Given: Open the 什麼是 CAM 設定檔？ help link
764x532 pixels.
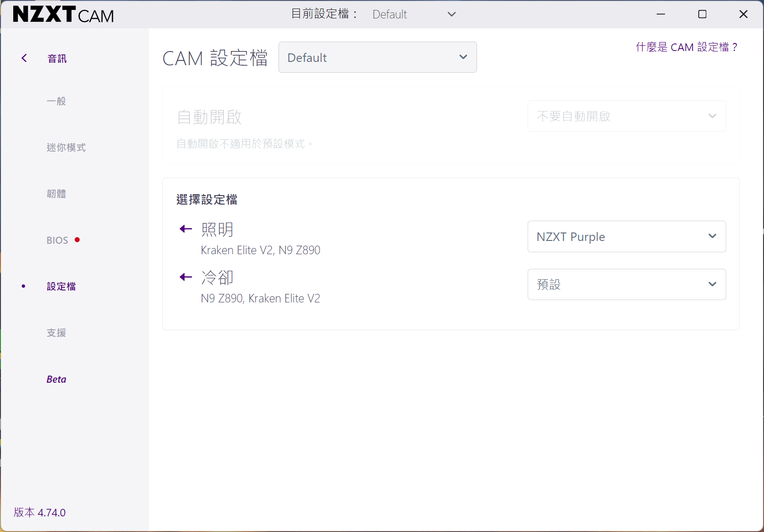Looking at the screenshot, I should 686,47.
